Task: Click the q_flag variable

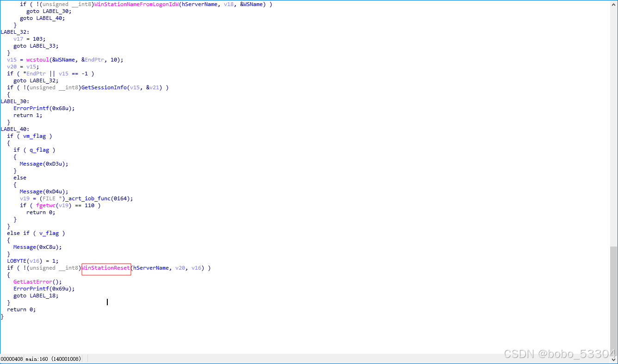Action: click(39, 150)
